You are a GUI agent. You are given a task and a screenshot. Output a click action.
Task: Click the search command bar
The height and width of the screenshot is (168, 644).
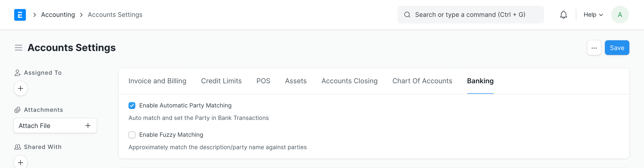[470, 15]
